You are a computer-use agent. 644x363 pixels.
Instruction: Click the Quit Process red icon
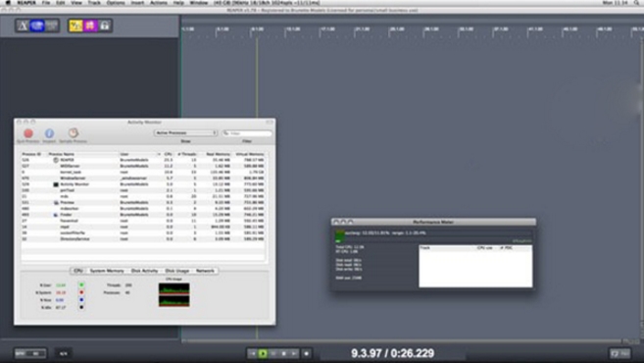point(28,133)
